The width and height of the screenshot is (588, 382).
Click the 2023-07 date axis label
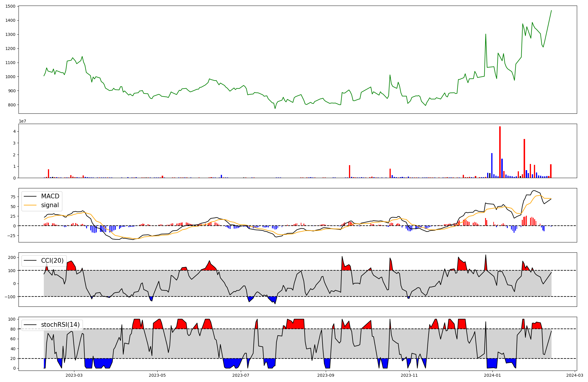tap(241, 375)
